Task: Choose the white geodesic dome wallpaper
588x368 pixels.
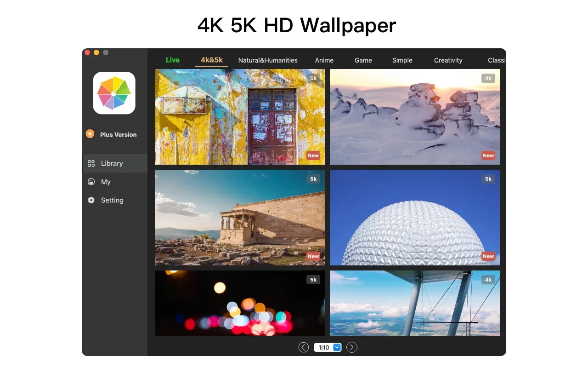Action: point(414,217)
